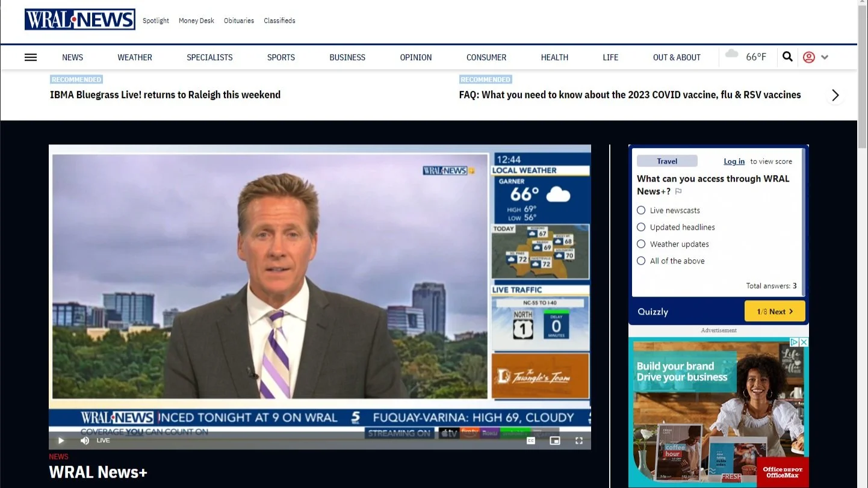Click the WRAL News+ video title
The image size is (868, 488).
coord(98,472)
